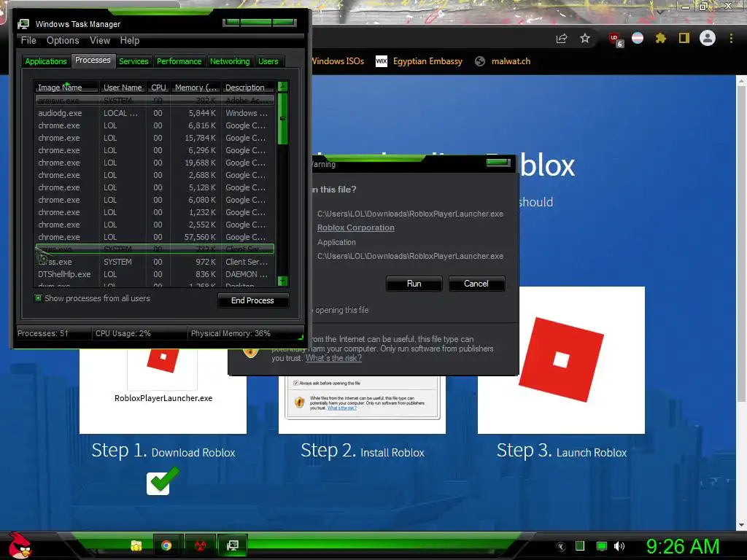Image resolution: width=747 pixels, height=560 pixels.
Task: Select chrome.exe row using 19,688 K
Action: point(155,163)
